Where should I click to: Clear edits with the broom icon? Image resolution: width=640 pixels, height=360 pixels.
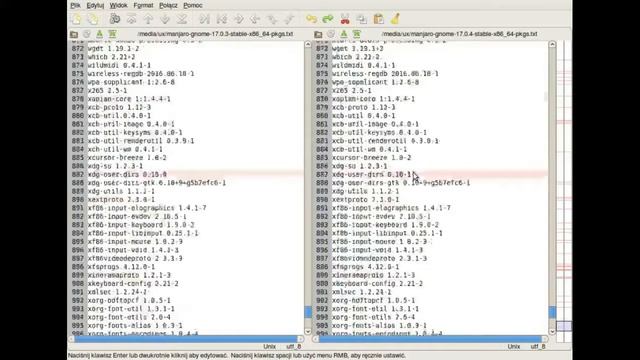click(x=395, y=19)
